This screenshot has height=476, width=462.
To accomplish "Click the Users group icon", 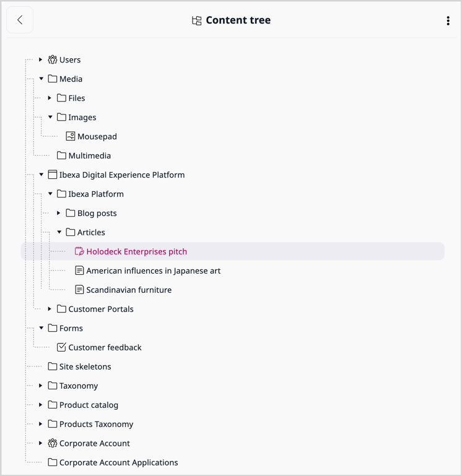I will (x=53, y=60).
